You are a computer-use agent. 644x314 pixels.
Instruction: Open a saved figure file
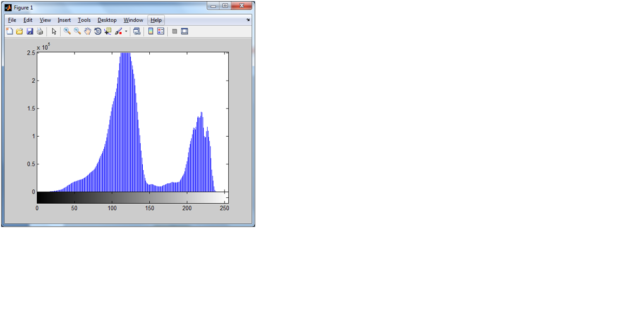pyautogui.click(x=19, y=31)
